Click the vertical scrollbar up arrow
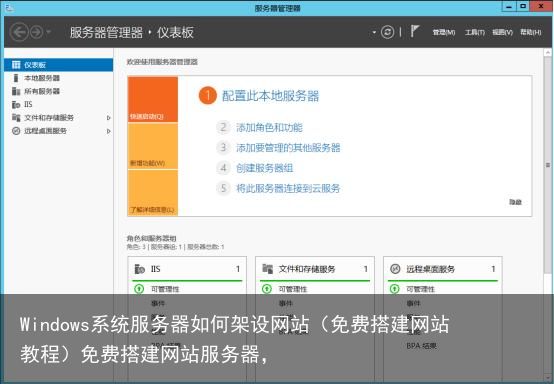 tap(547, 52)
